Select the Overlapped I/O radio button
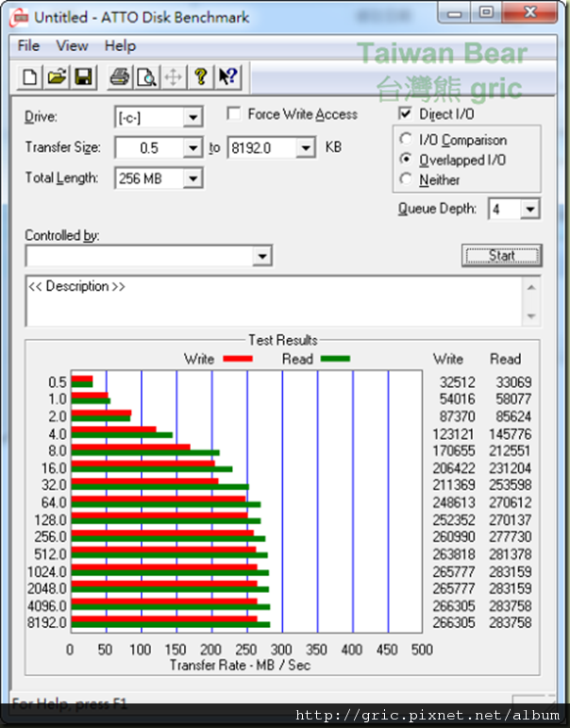The height and width of the screenshot is (728, 570). click(406, 160)
